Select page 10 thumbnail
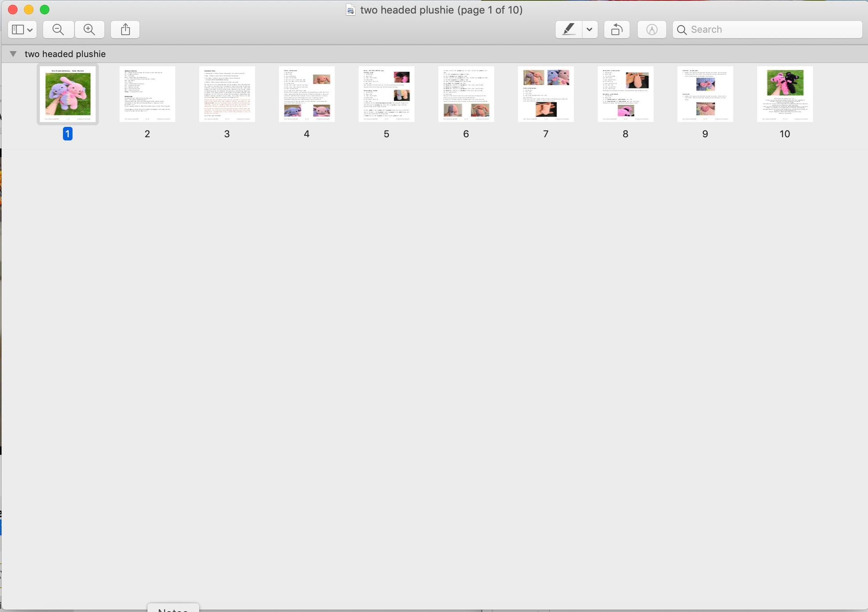The width and height of the screenshot is (868, 612). tap(785, 94)
